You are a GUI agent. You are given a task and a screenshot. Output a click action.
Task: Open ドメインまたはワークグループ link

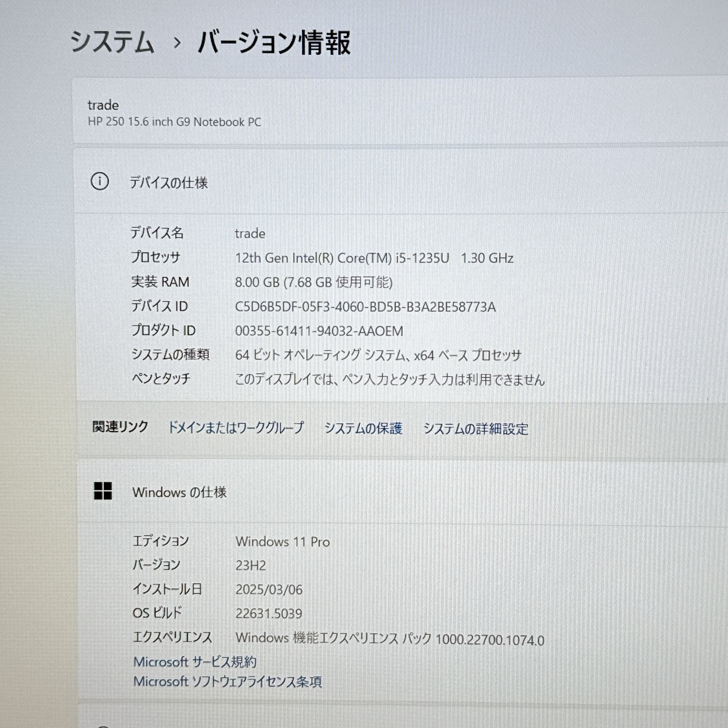coord(236,428)
